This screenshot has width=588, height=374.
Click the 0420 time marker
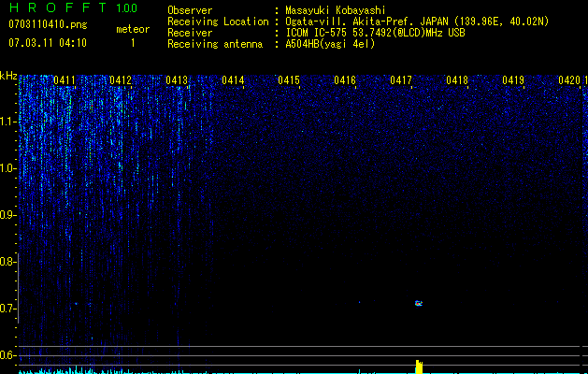click(569, 80)
